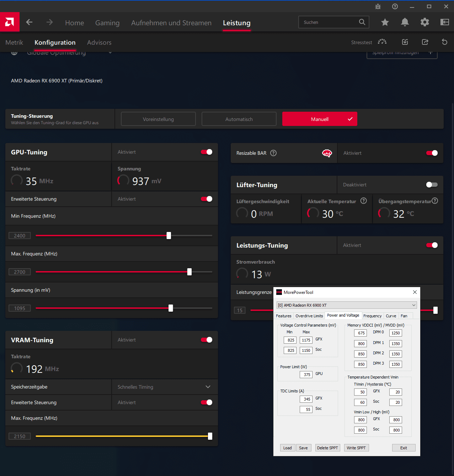The image size is (454, 476).
Task: Toggle VRAM Erweiterte Steuerung switch
Action: (207, 402)
